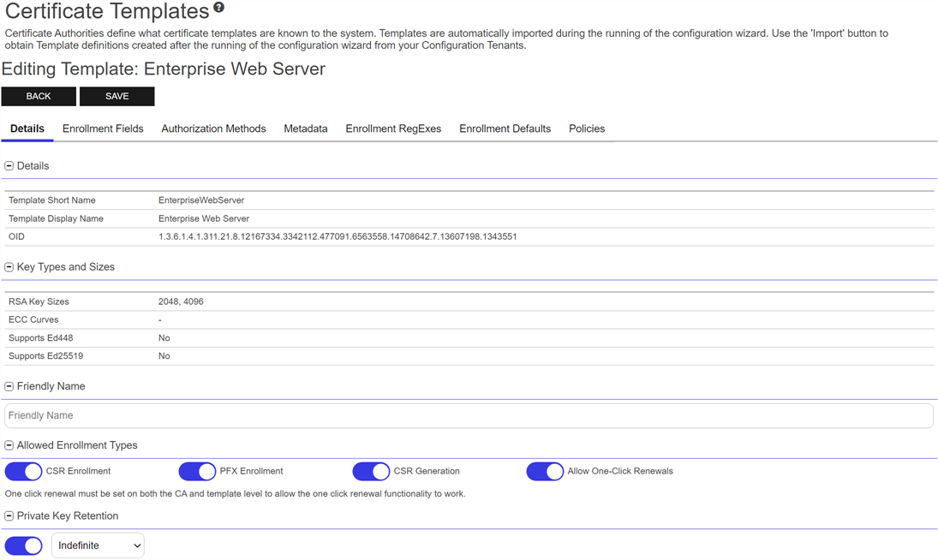This screenshot has height=560, width=938.
Task: Disable the PFX Enrollment switch
Action: 197,472
